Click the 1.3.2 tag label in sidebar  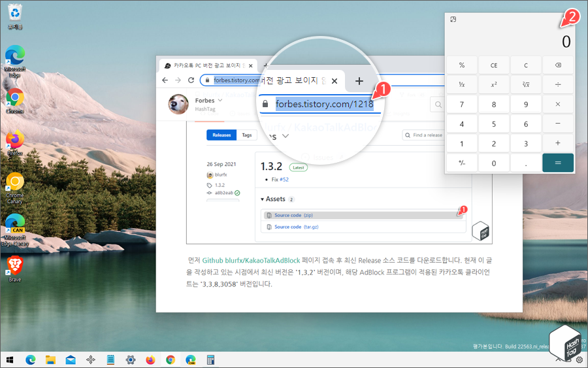(220, 186)
